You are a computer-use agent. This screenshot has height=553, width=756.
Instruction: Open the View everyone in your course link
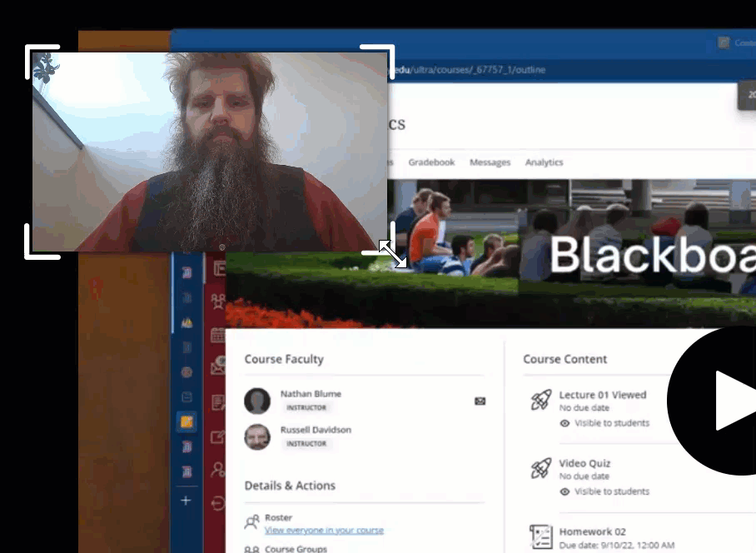[324, 531]
